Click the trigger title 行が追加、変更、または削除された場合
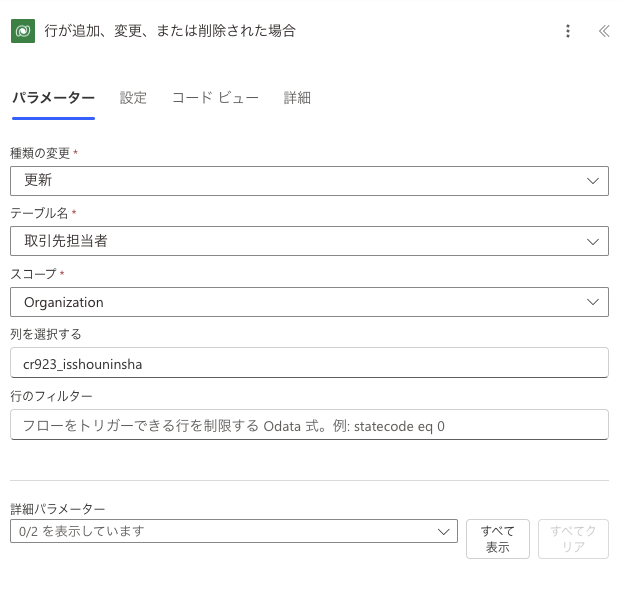The height and width of the screenshot is (589, 623). point(170,31)
